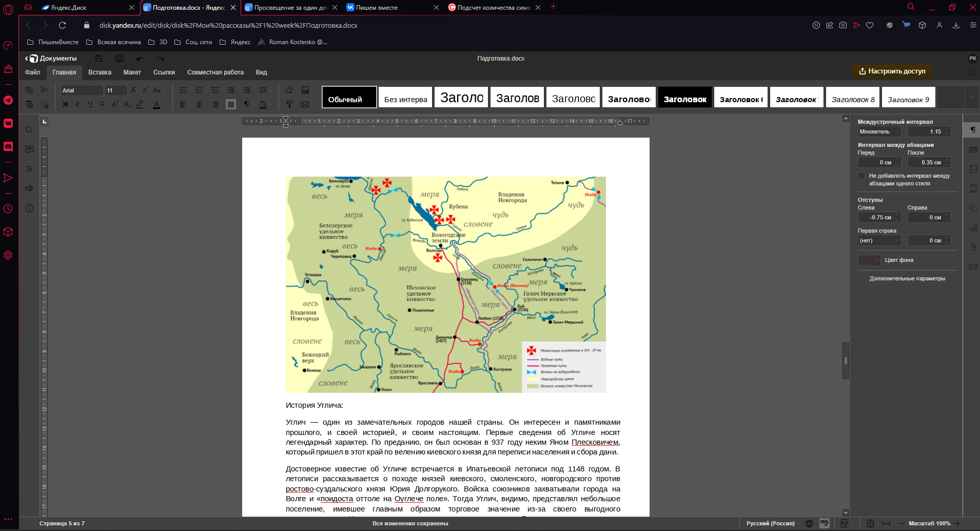Toggle spell checking button in status bar
The image size is (980, 531).
pyautogui.click(x=824, y=523)
